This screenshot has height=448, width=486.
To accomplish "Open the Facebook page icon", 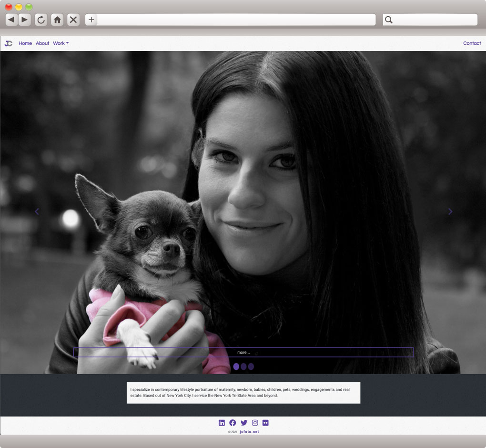I will point(233,423).
